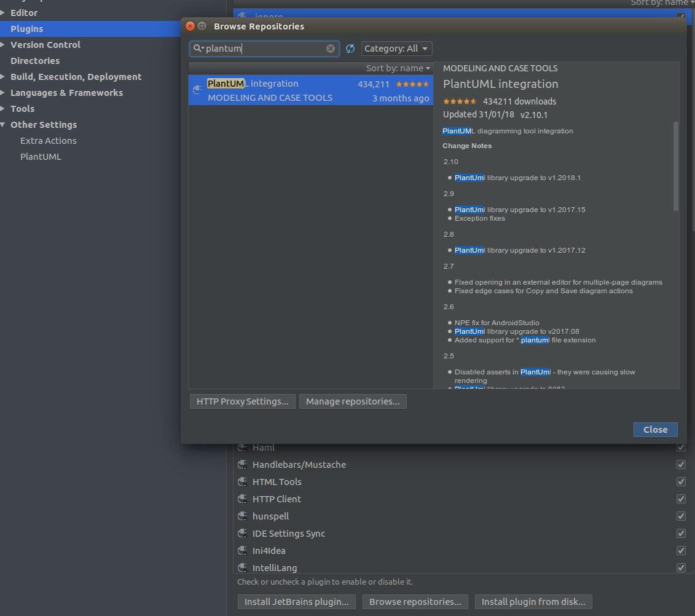This screenshot has width=695, height=616.
Task: Toggle the hunspell plugin checkbox
Action: click(681, 516)
